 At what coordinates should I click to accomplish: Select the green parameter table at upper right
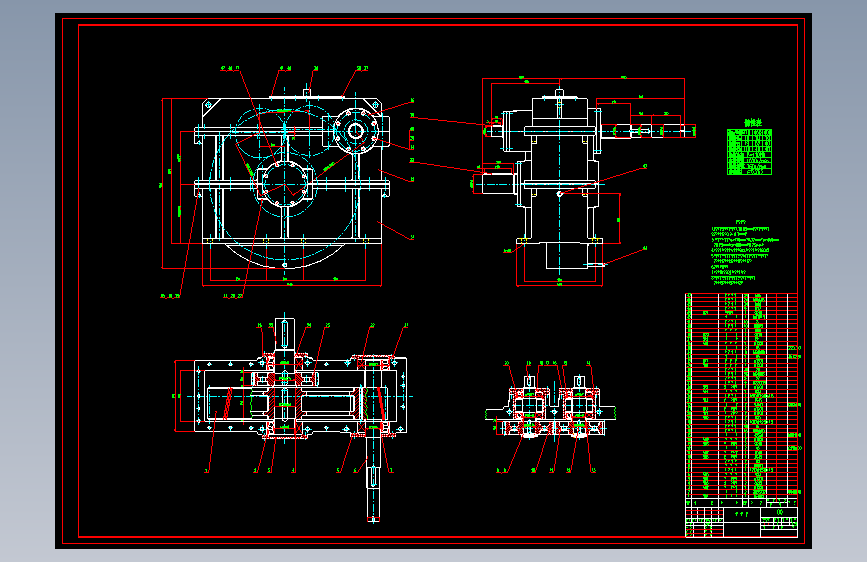(749, 152)
